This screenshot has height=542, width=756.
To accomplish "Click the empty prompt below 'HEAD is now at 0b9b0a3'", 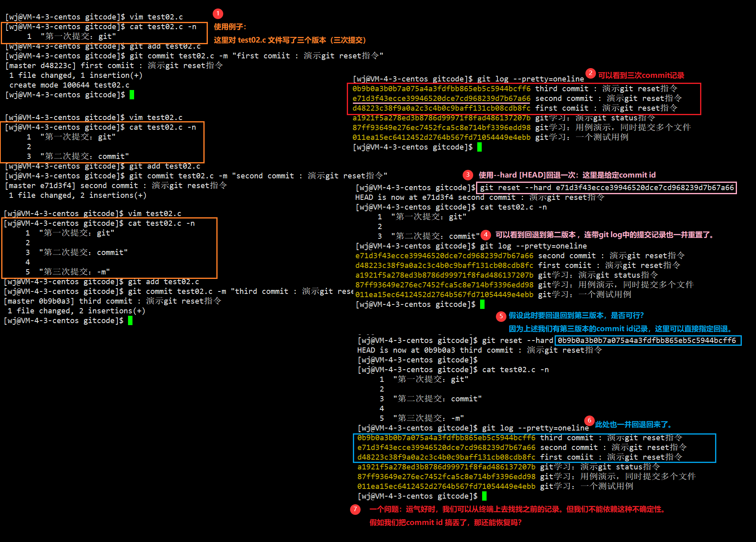I will tap(418, 360).
